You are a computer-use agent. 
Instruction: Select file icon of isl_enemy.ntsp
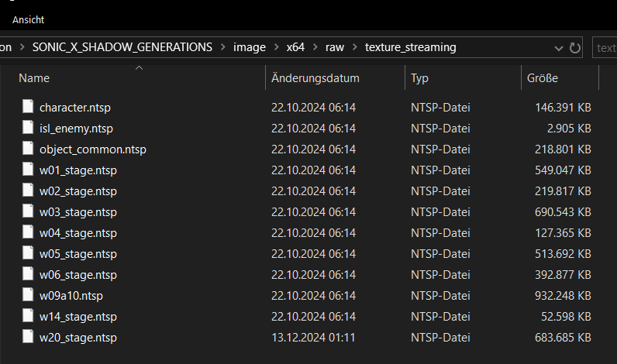[28, 127]
